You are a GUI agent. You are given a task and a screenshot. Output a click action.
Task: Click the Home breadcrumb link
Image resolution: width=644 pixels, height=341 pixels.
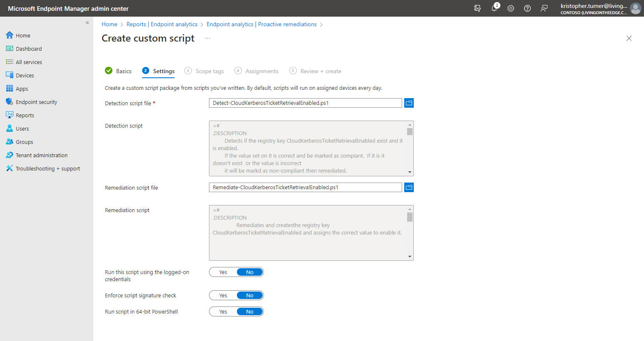[x=109, y=24]
